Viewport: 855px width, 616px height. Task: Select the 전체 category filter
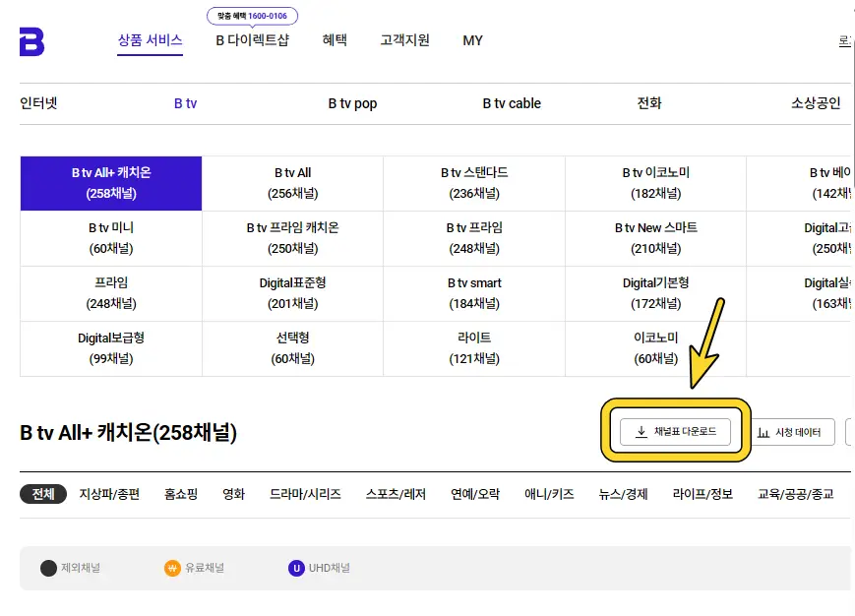coord(43,494)
